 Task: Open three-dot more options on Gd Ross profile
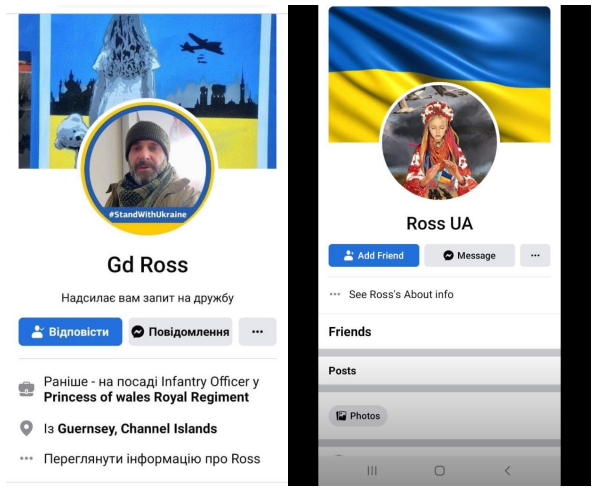click(x=258, y=332)
